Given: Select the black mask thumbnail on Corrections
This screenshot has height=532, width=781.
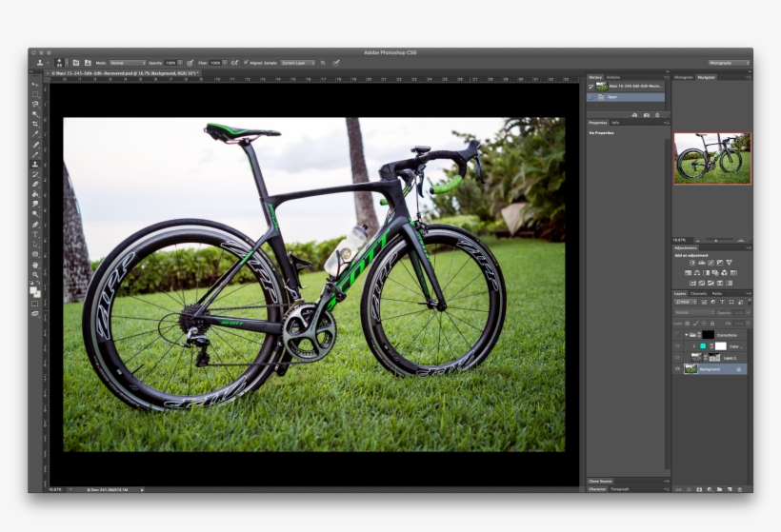Looking at the screenshot, I should click(708, 335).
